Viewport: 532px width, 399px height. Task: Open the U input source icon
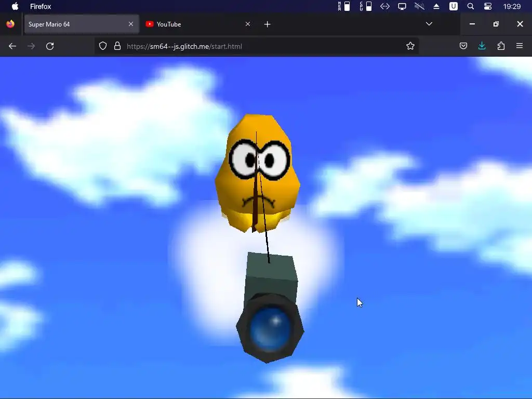(x=453, y=6)
